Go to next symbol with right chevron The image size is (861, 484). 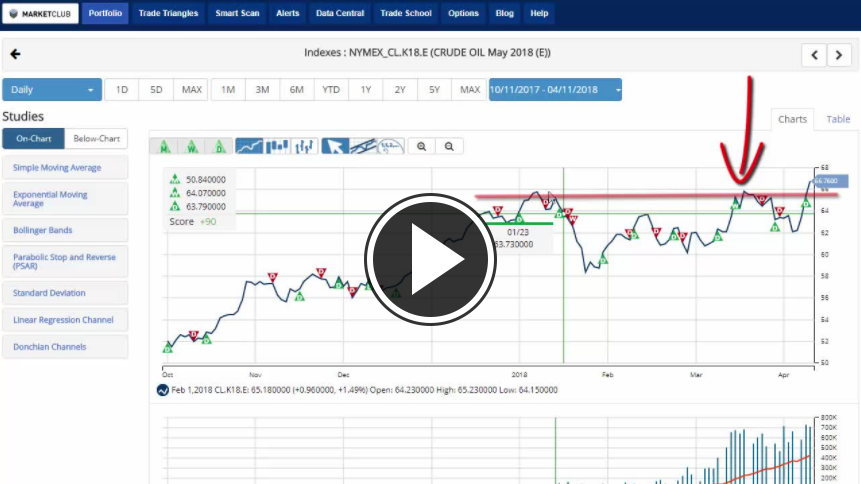click(x=839, y=55)
